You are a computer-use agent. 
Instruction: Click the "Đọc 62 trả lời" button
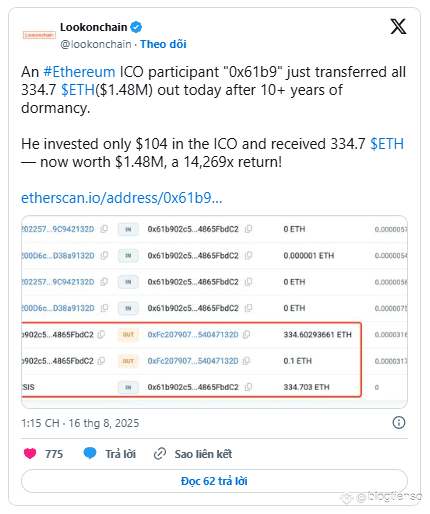point(214,481)
